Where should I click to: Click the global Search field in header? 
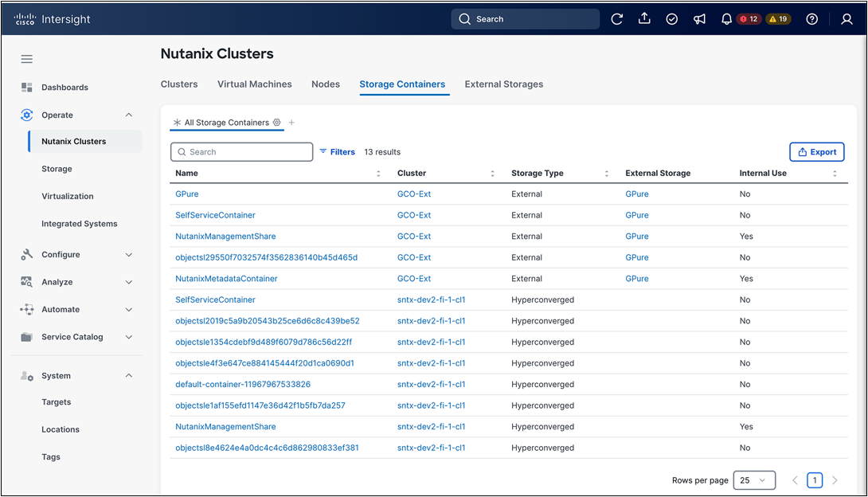(x=526, y=19)
